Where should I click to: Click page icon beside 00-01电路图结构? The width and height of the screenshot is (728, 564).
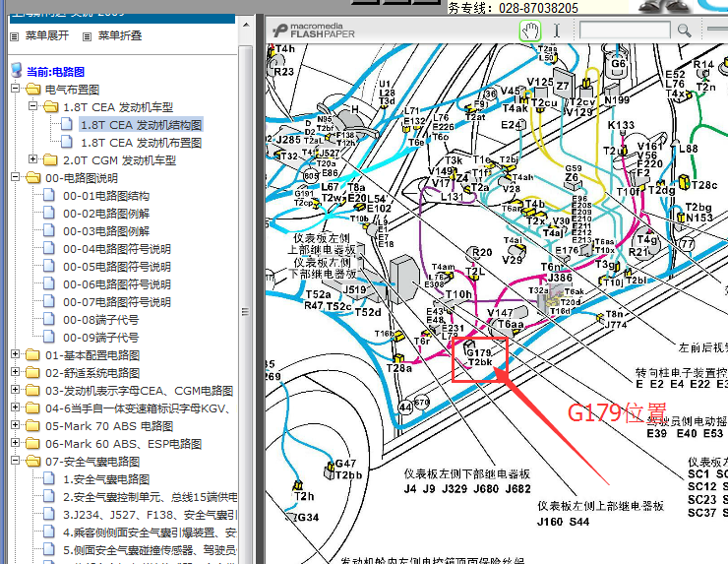click(x=49, y=195)
